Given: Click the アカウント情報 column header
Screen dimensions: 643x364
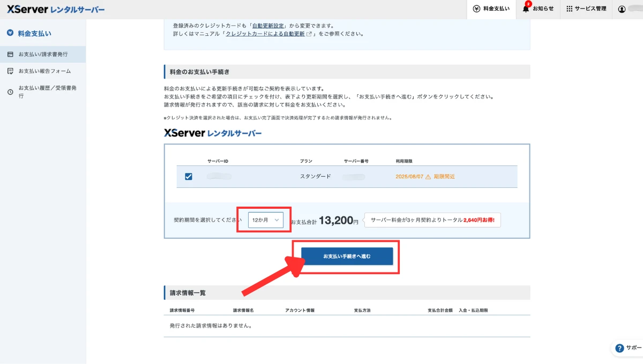Looking at the screenshot, I should point(300,310).
